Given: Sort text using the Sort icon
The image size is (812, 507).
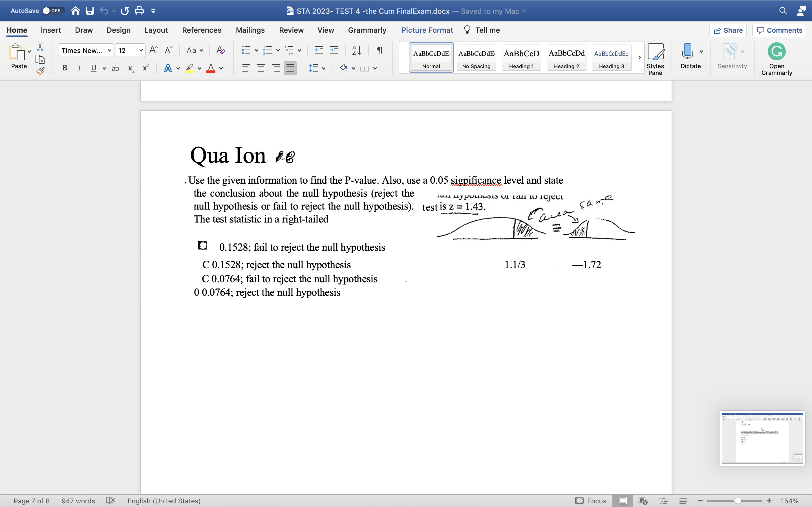Looking at the screenshot, I should (x=356, y=50).
